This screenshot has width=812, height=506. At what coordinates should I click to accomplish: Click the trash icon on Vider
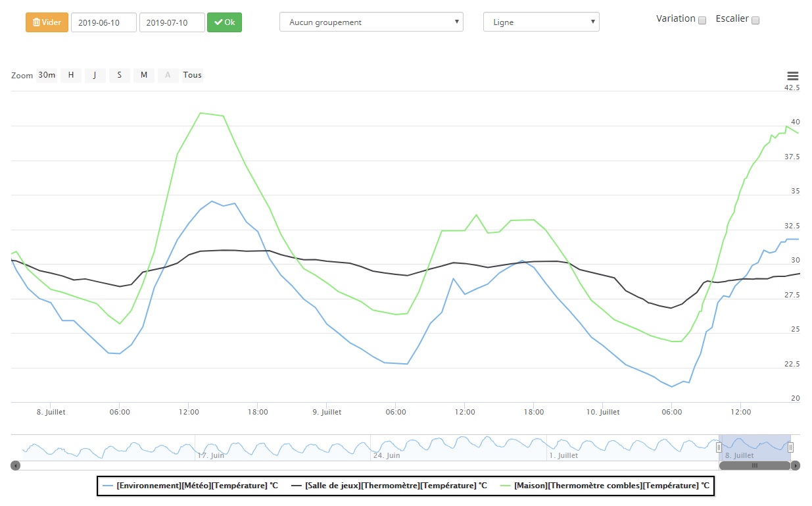tap(36, 22)
